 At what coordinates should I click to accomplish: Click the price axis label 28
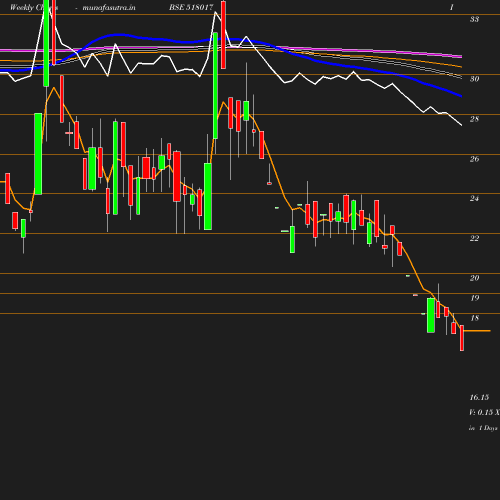pyautogui.click(x=474, y=119)
